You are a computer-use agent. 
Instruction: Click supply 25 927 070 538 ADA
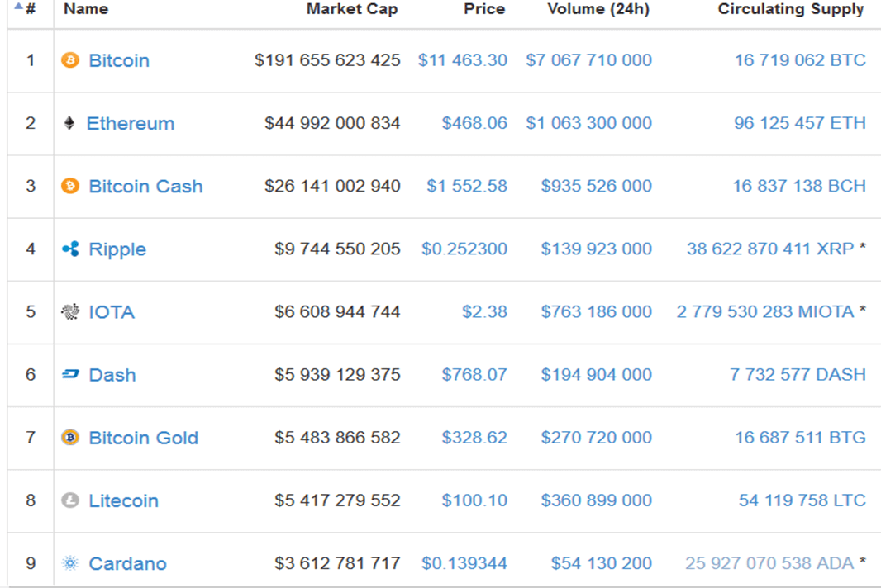click(x=769, y=563)
